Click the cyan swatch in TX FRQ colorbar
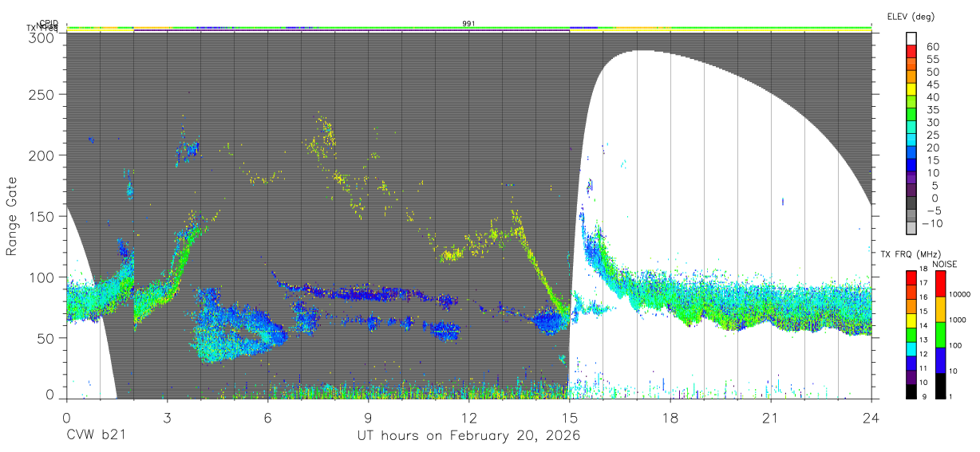Image resolution: width=980 pixels, height=452 pixels. tap(911, 349)
